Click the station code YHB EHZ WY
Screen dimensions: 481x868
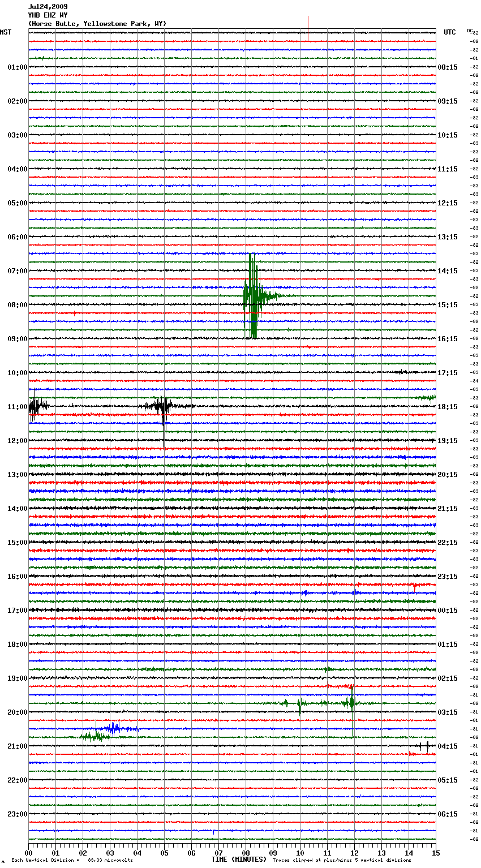click(48, 15)
